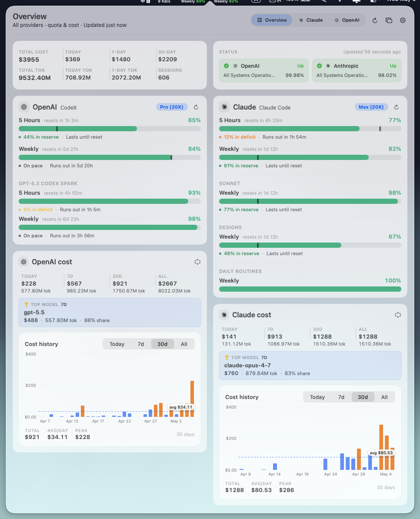
Task: Switch to the Claude tab
Action: click(x=311, y=20)
